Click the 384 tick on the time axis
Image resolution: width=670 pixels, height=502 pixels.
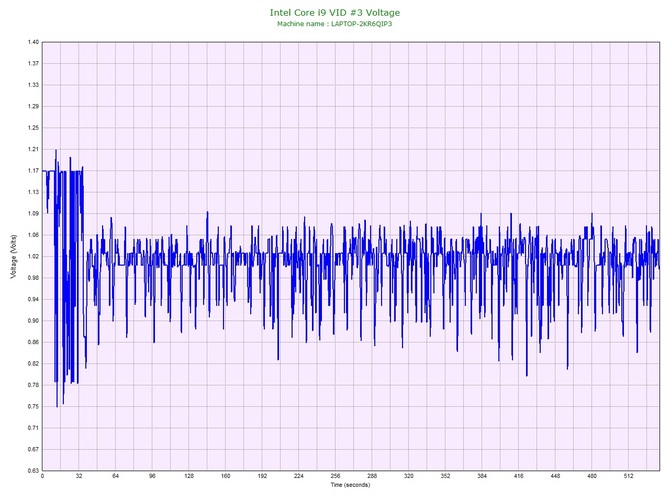(482, 476)
